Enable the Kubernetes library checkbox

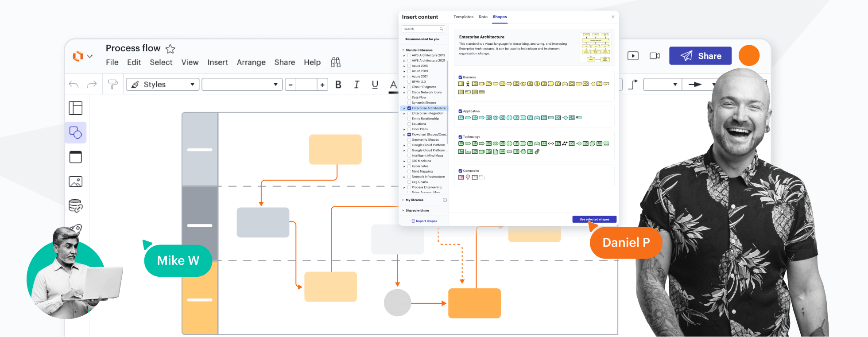409,166
